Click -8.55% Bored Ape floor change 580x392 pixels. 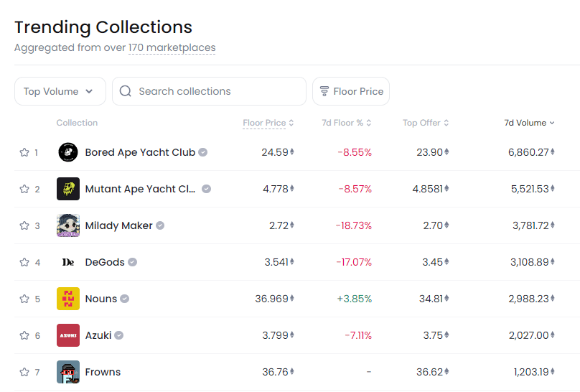(355, 152)
